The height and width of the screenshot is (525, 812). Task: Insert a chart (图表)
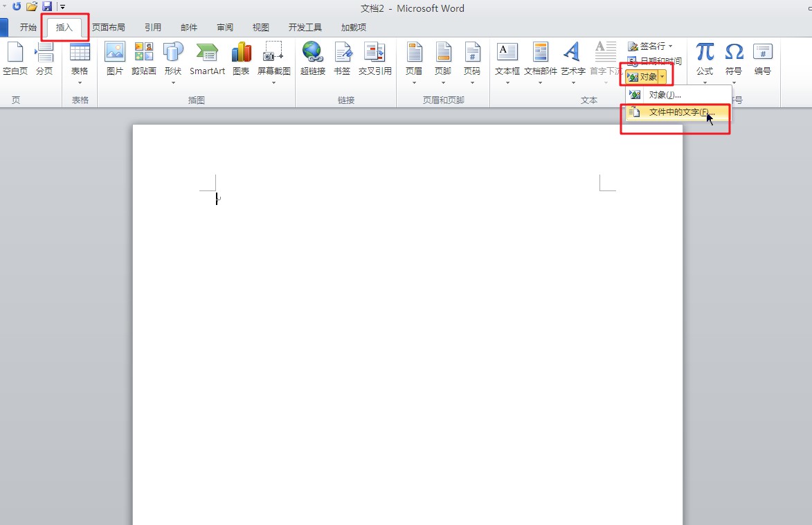241,59
